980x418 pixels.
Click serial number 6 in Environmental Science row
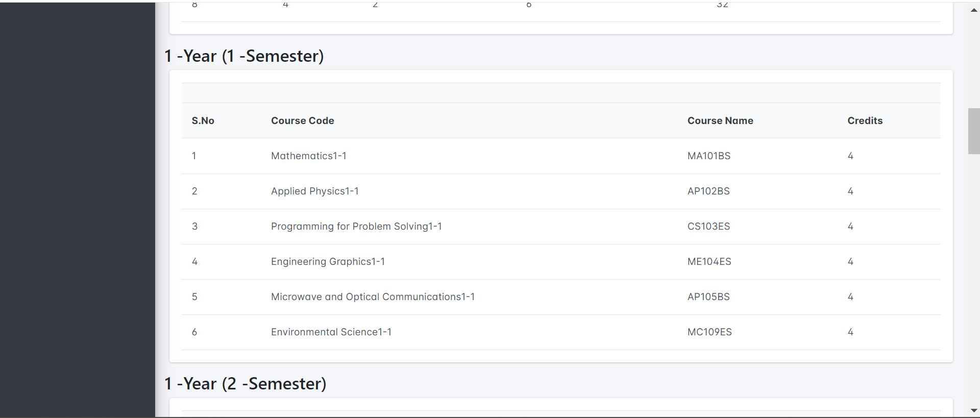[194, 332]
